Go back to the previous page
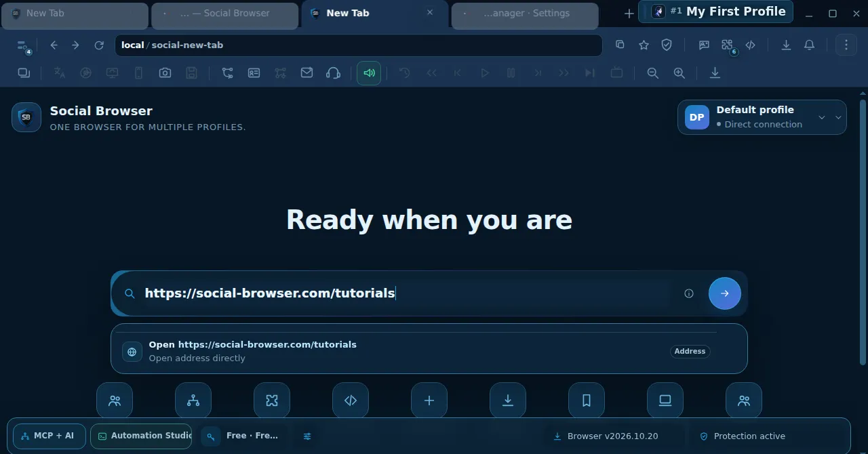This screenshot has width=868, height=454. pos(54,45)
